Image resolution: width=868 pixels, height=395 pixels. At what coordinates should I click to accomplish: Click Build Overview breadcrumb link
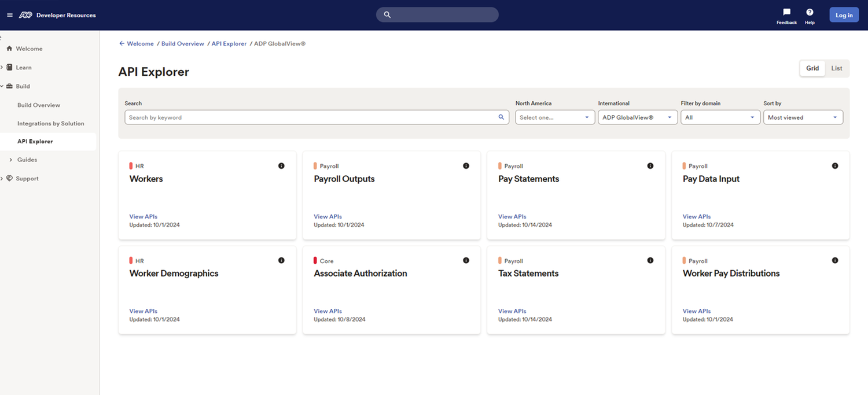183,43
